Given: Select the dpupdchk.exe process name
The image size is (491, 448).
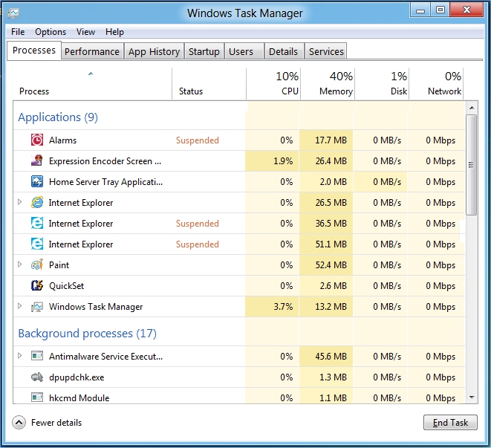Looking at the screenshot, I should point(77,377).
